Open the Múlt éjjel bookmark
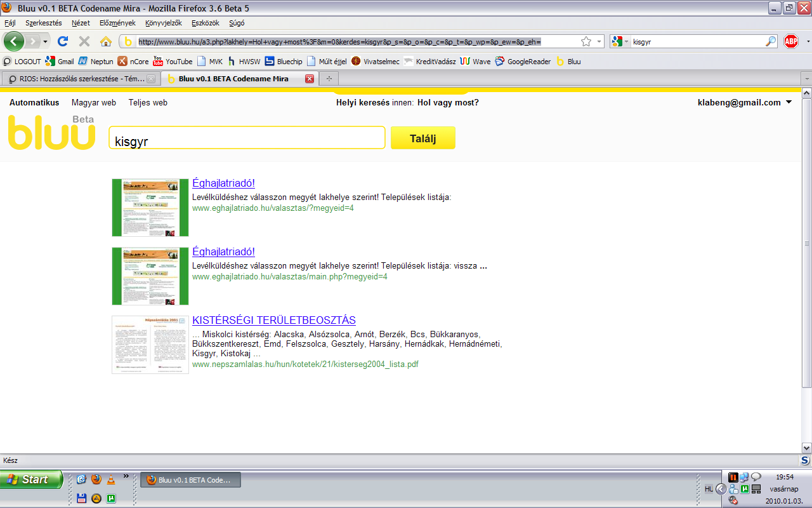 tap(327, 62)
